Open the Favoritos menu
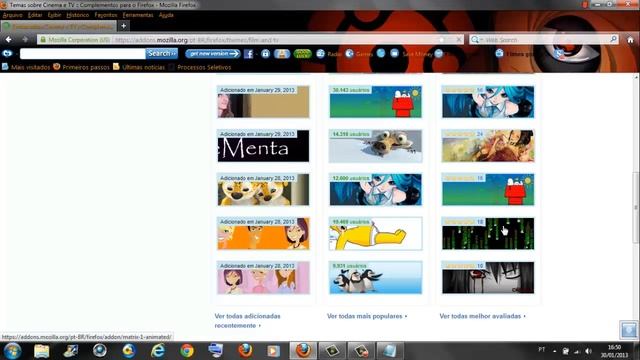 [x=106, y=15]
